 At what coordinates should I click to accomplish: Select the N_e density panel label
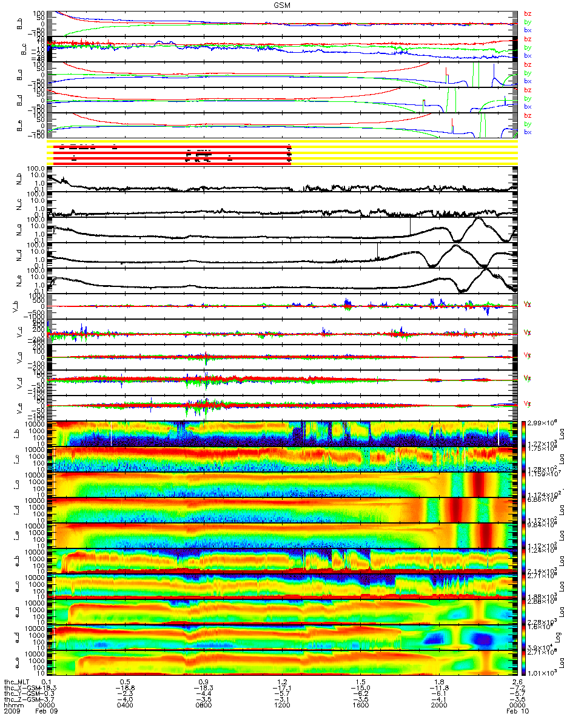click(19, 281)
